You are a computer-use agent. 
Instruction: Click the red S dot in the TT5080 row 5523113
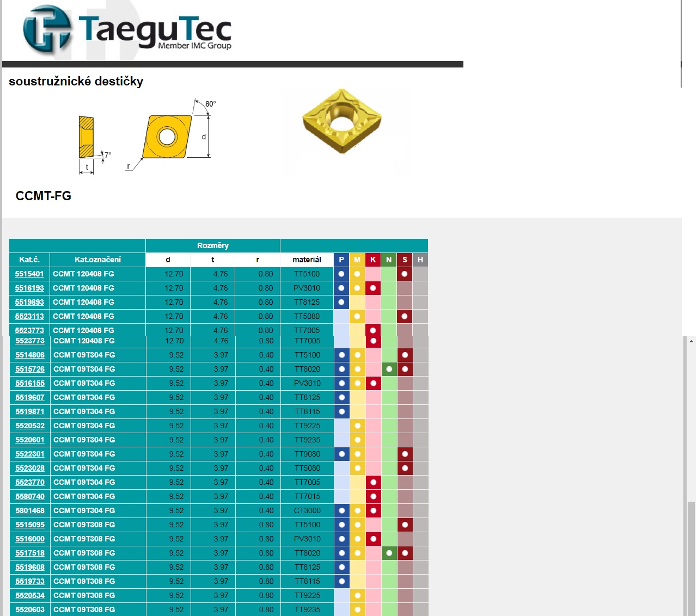point(405,316)
